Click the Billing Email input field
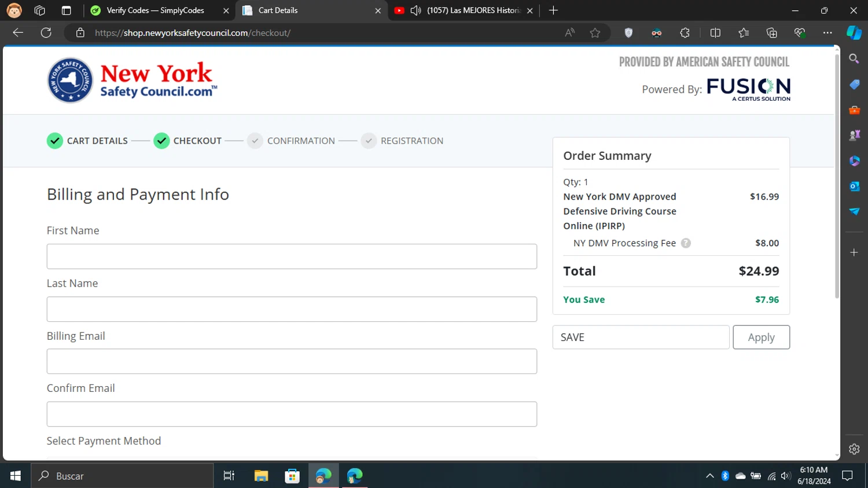 [292, 361]
